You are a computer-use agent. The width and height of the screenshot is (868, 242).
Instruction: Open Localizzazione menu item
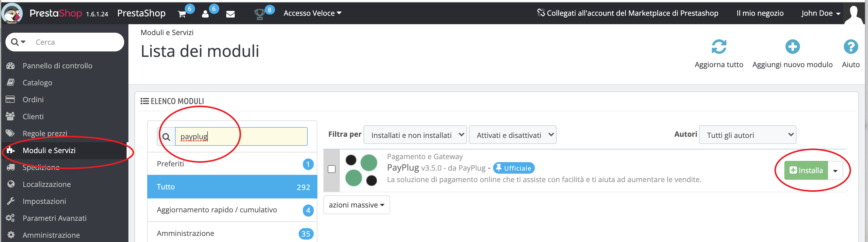click(x=47, y=185)
